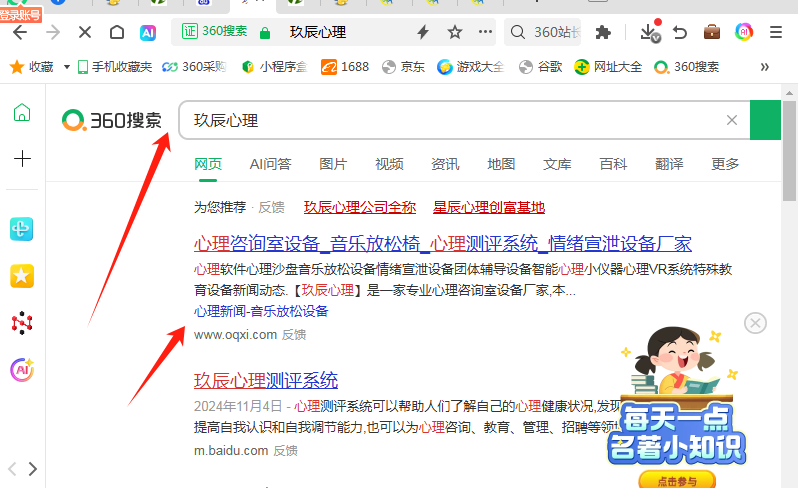Open the 360搜索 bookmark

(687, 67)
